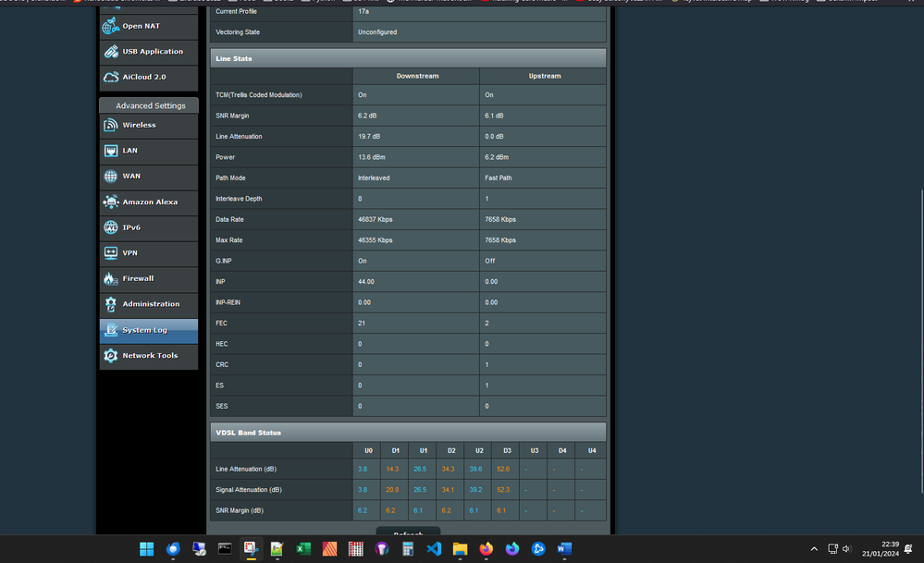Open Network Tools from the sidebar
The width and height of the screenshot is (924, 563).
148,356
